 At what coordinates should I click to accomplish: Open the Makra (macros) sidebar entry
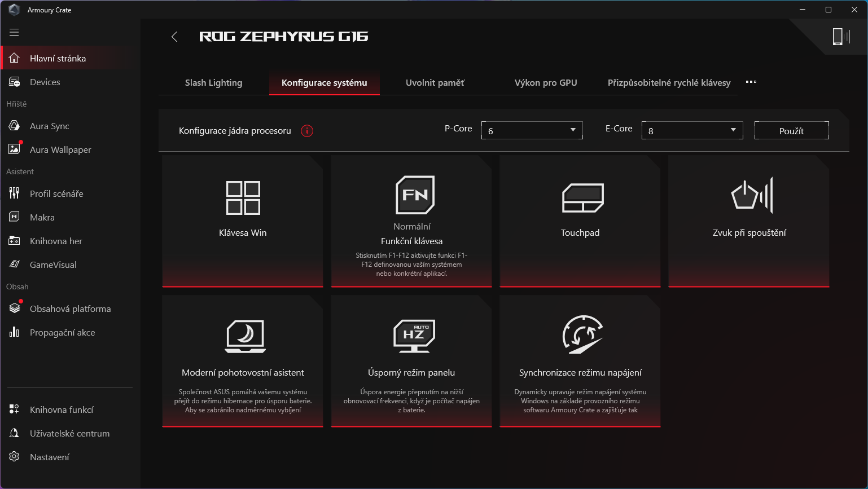point(42,217)
